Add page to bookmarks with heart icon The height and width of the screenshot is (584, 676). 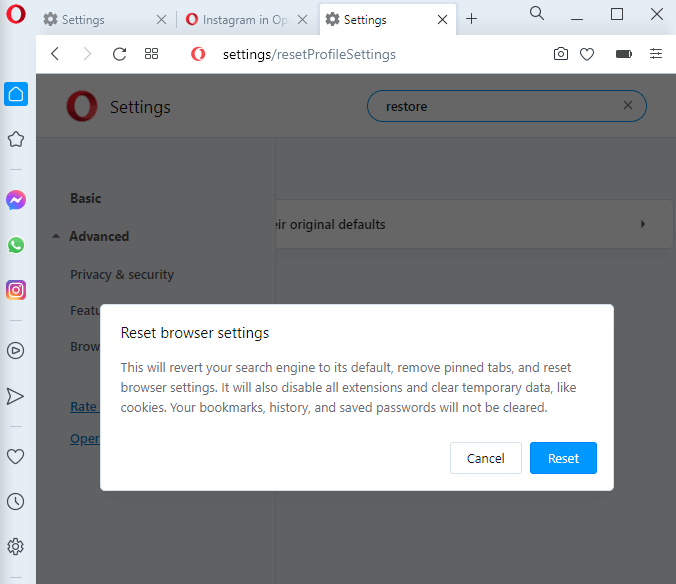pos(587,54)
